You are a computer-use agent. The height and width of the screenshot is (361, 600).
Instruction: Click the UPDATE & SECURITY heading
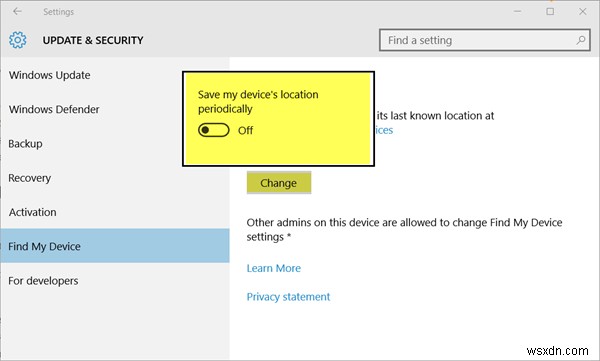(93, 40)
